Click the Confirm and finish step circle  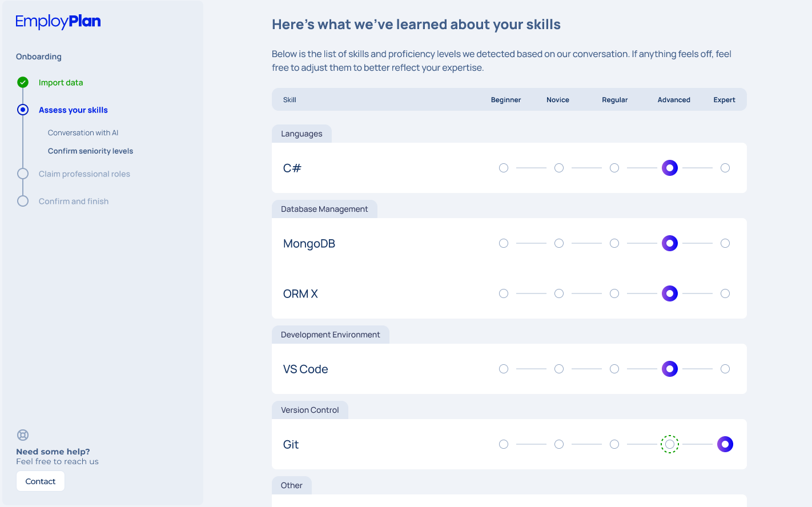pyautogui.click(x=23, y=201)
